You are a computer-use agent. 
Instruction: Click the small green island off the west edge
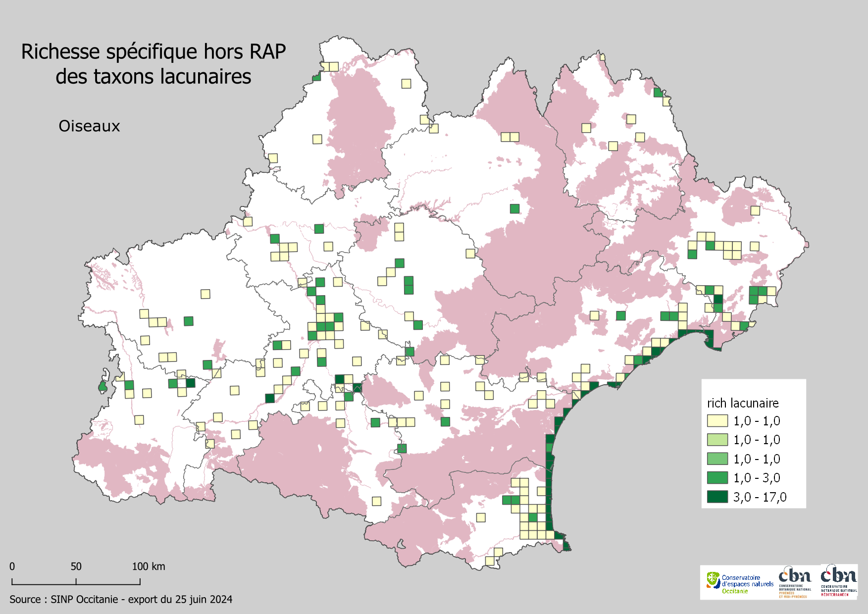pos(102,386)
